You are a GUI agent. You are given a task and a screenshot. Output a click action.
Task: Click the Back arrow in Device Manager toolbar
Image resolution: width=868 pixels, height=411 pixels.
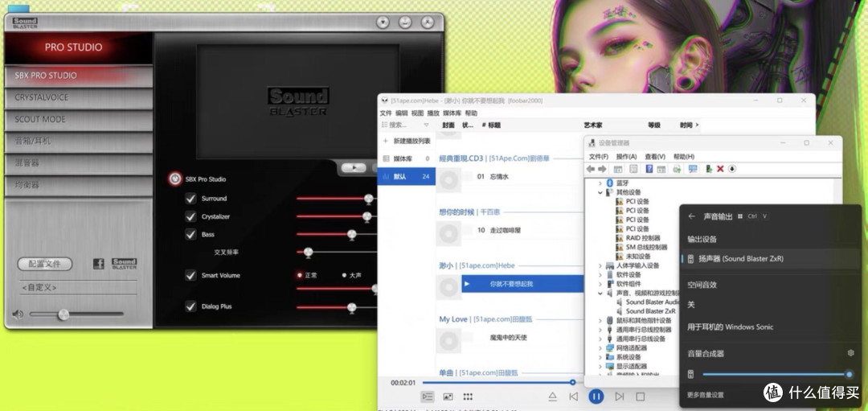click(x=591, y=169)
